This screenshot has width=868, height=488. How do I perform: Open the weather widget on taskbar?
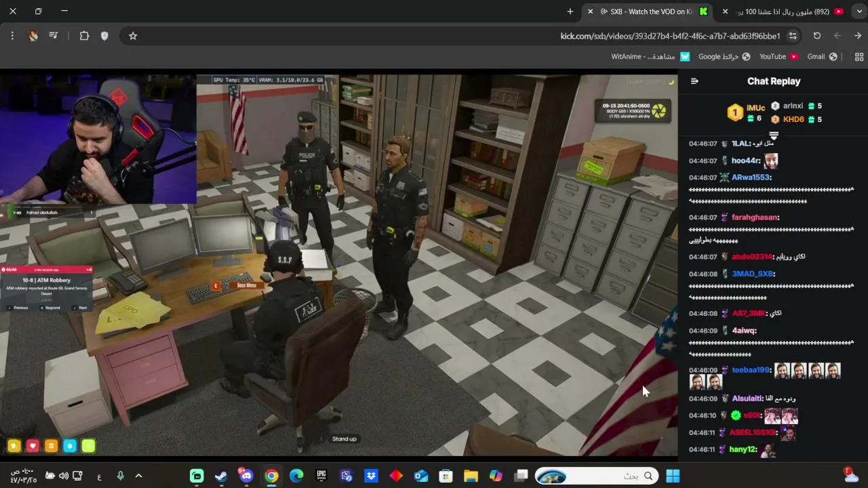[851, 476]
